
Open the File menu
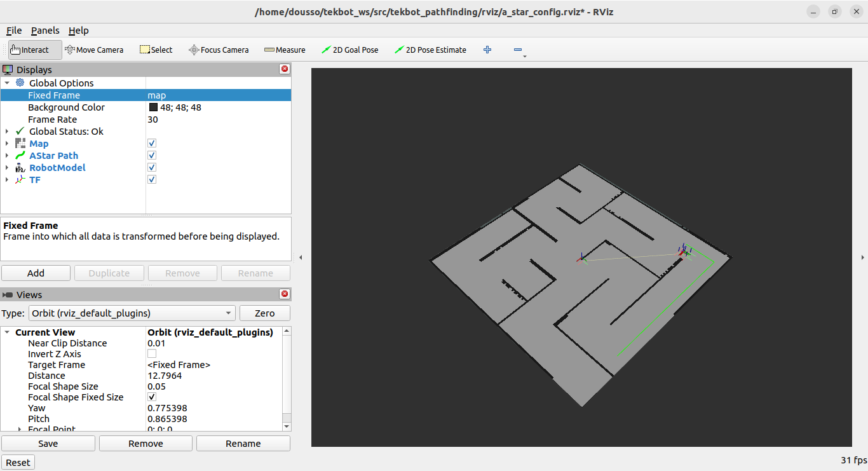[x=14, y=31]
